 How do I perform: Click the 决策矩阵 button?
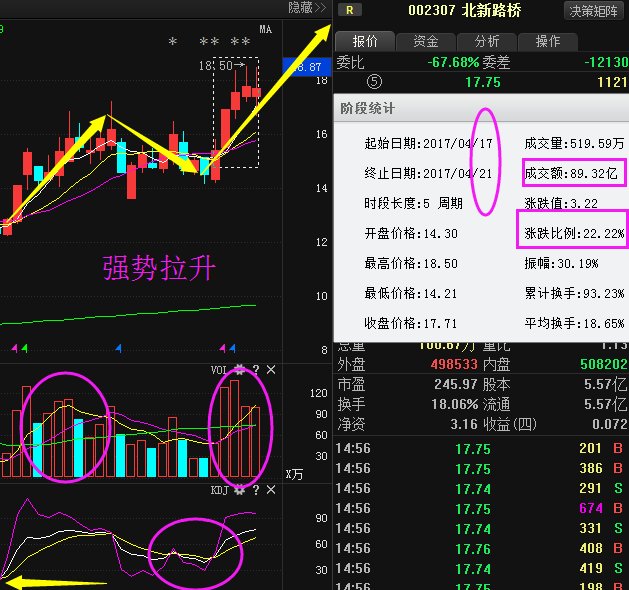tap(594, 10)
